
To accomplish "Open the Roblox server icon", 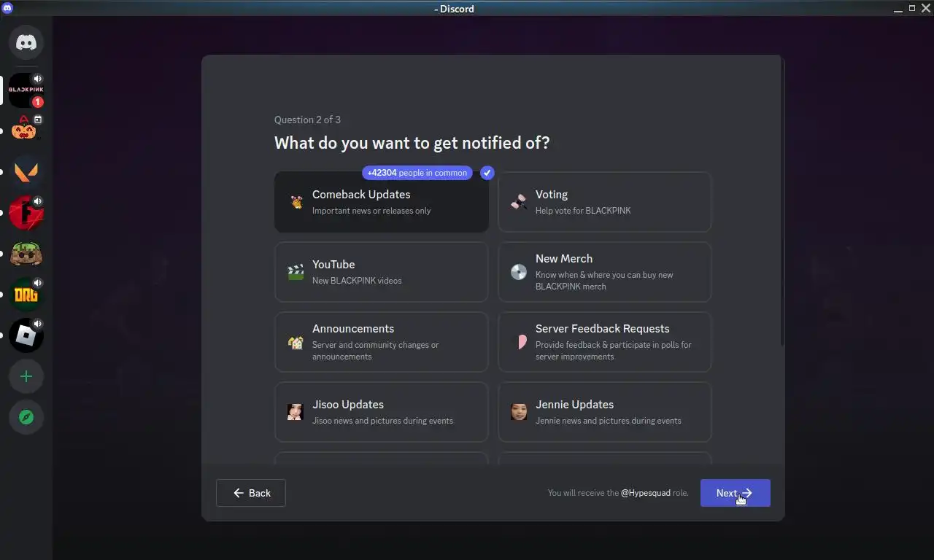I will 26,335.
